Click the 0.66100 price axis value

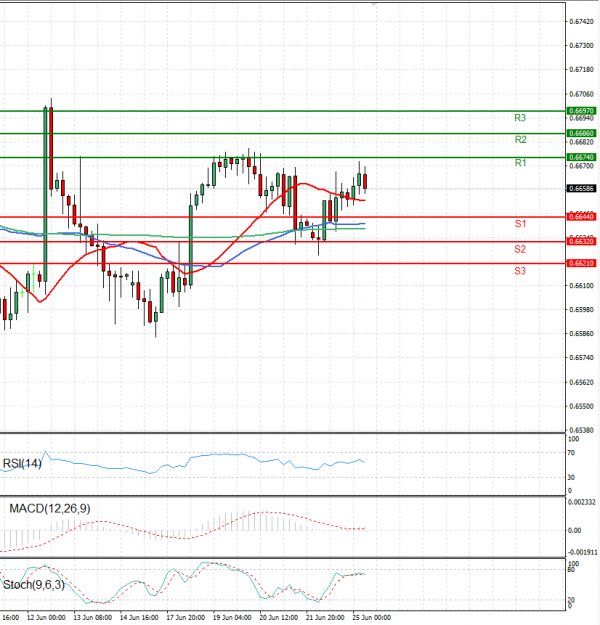coord(582,286)
